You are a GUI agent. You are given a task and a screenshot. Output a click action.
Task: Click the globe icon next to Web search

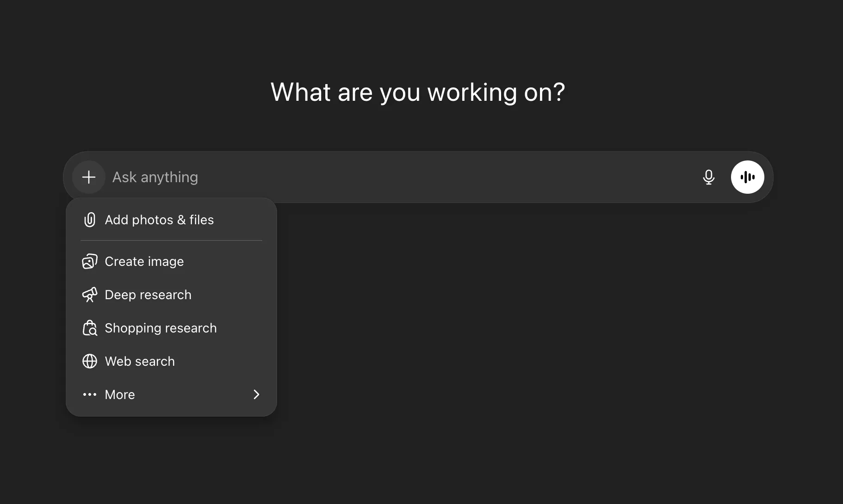point(90,361)
